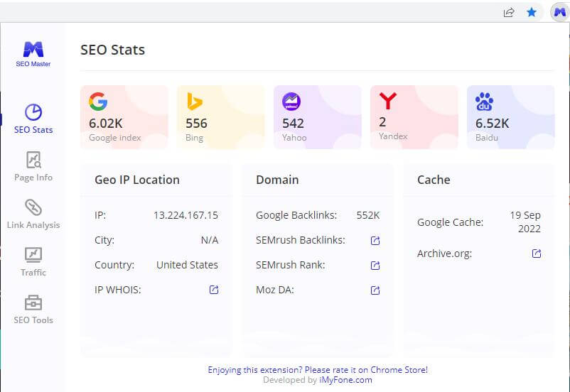Switch to the Page Info section
570x392 pixels.
(x=33, y=167)
